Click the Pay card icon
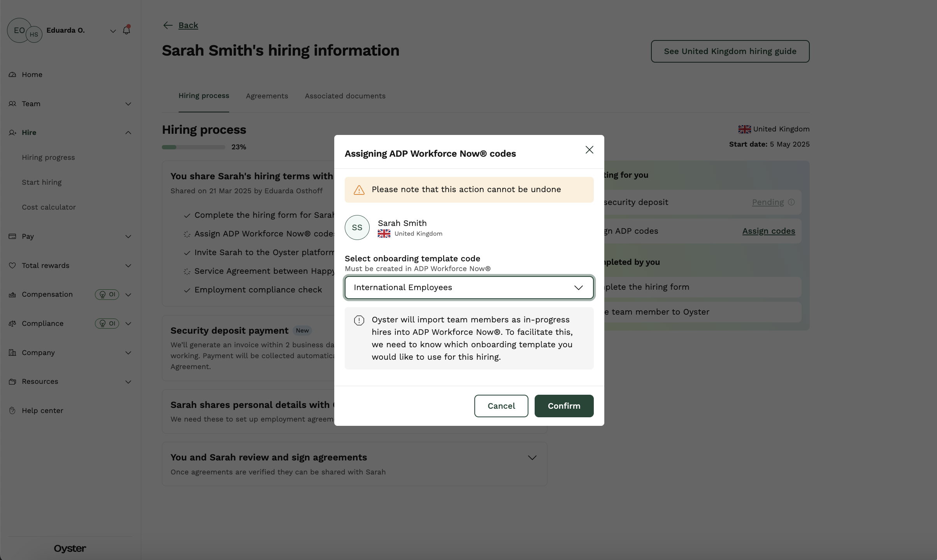The height and width of the screenshot is (560, 937). point(12,236)
